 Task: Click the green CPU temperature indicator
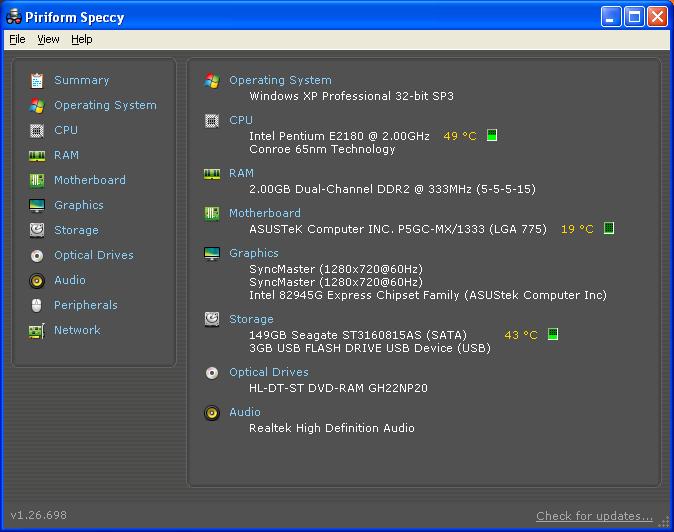click(492, 135)
